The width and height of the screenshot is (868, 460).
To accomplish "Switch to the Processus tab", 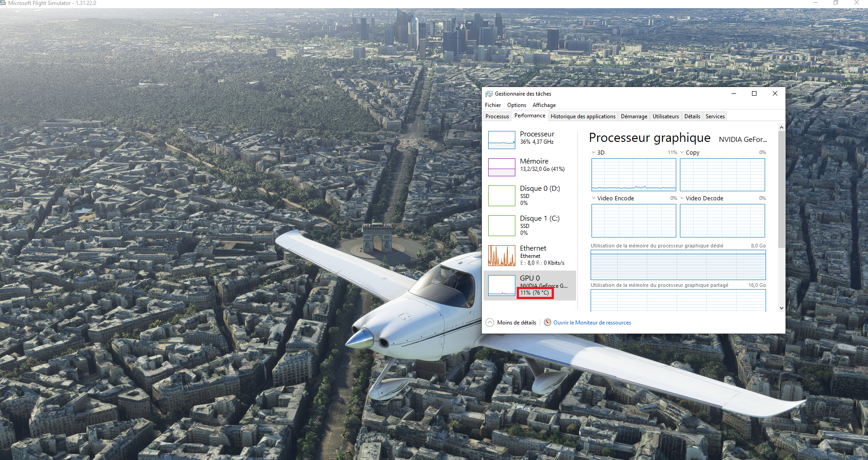I will point(497,116).
